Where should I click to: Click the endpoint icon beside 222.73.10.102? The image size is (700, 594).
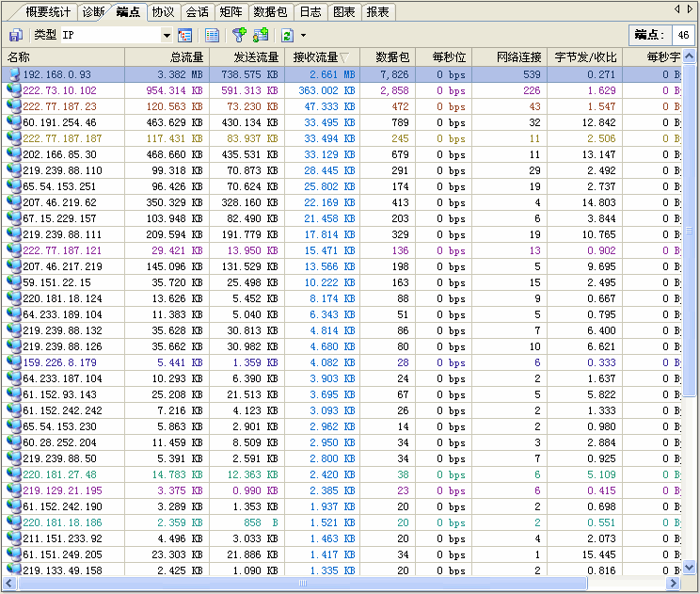coord(13,90)
